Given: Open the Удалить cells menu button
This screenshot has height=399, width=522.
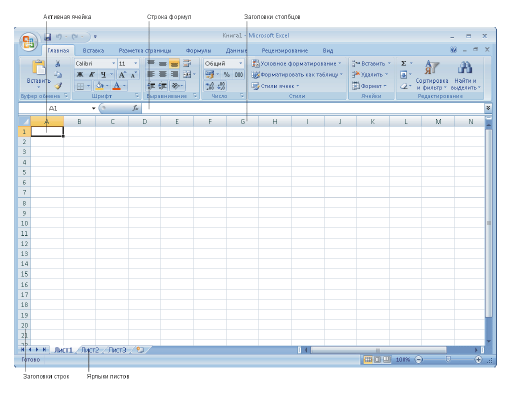Looking at the screenshot, I should pyautogui.click(x=370, y=75).
